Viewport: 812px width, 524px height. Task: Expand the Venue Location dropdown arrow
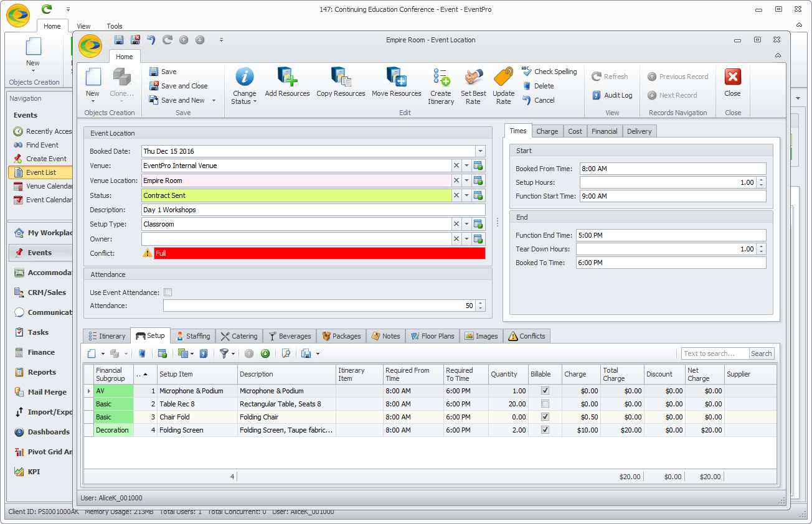(466, 180)
